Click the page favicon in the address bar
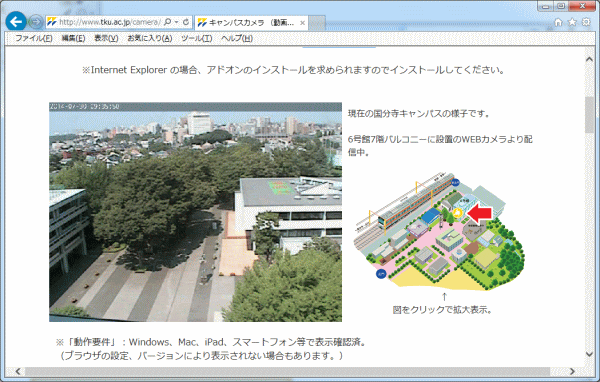600x382 pixels. click(x=52, y=22)
